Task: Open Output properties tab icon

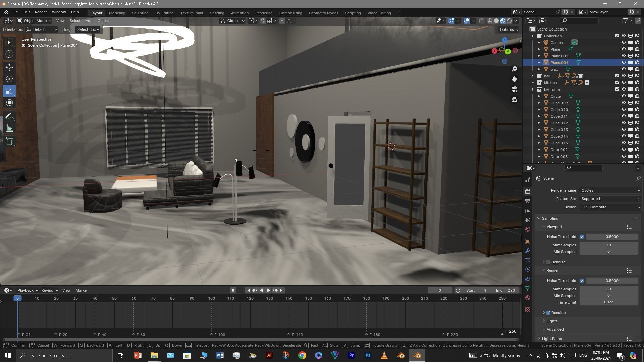Action: (x=528, y=201)
